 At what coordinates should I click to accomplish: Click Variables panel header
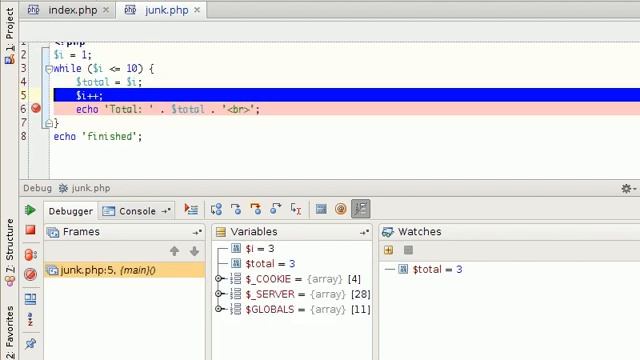coord(292,232)
